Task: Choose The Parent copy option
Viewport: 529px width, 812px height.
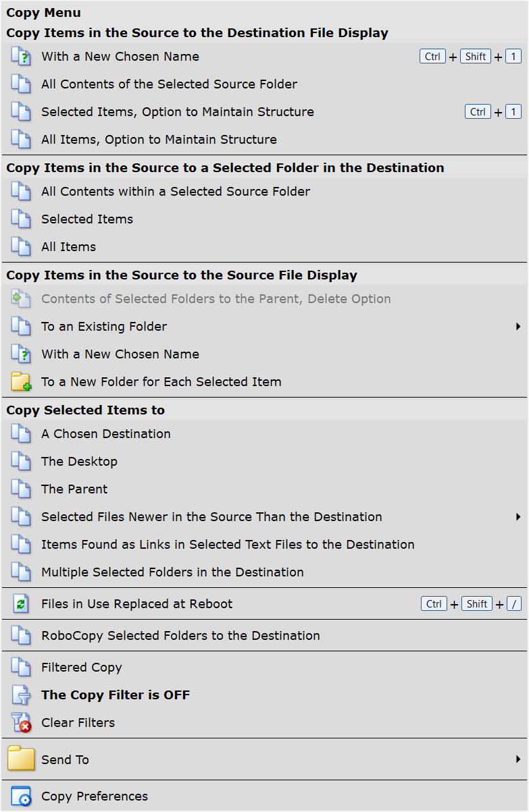Action: (74, 489)
